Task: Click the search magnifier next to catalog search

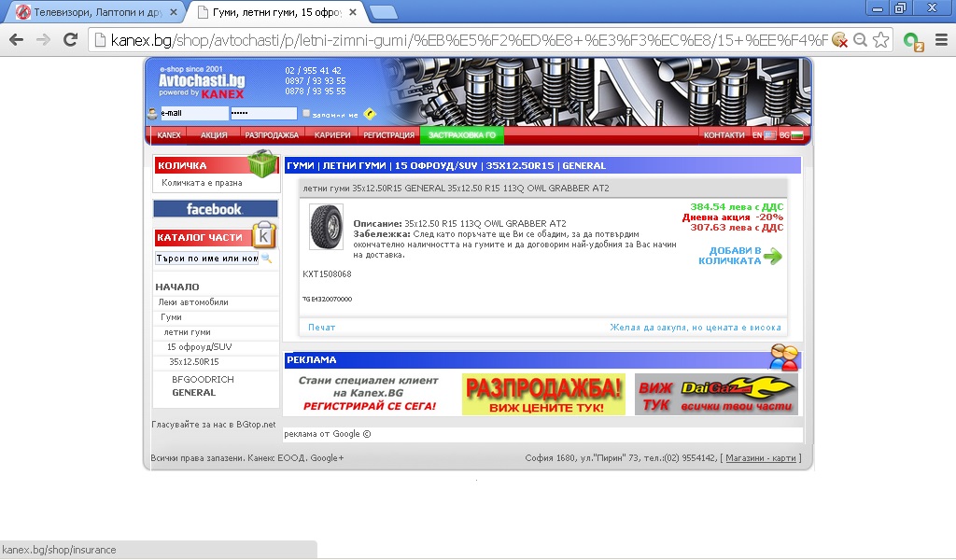Action: pos(266,259)
